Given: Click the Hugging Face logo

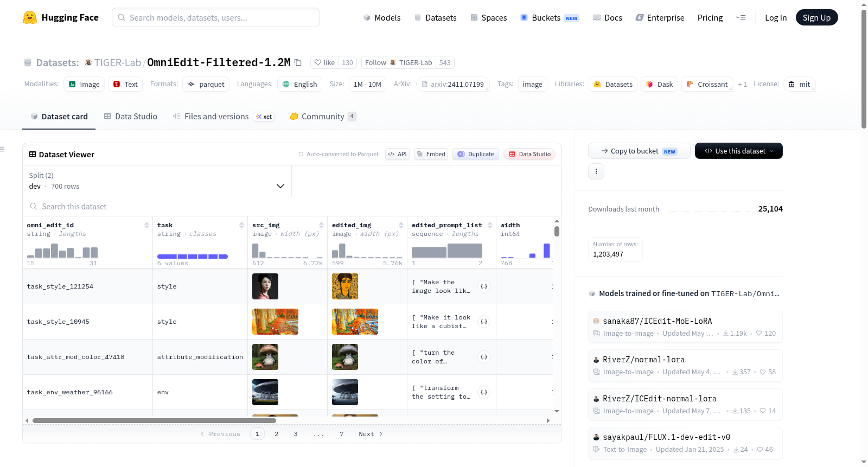Looking at the screenshot, I should (61, 17).
